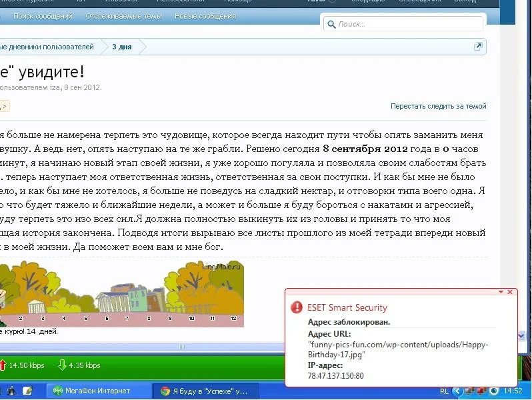This screenshot has height=400, width=532.
Task: Click the round tray icon next to clock
Action: click(494, 391)
